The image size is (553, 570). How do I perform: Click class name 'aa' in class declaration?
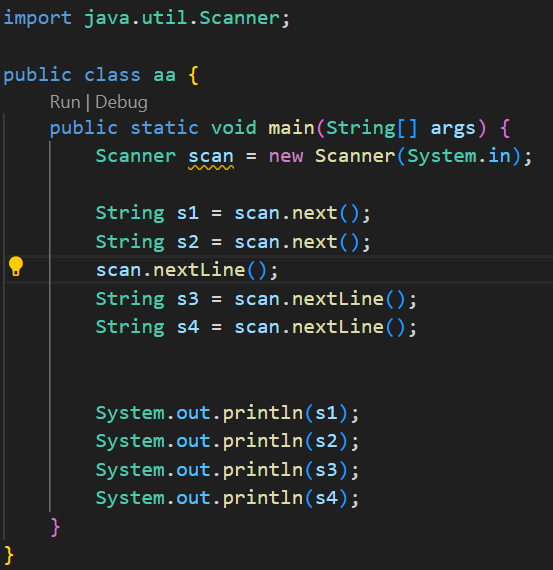click(x=165, y=75)
